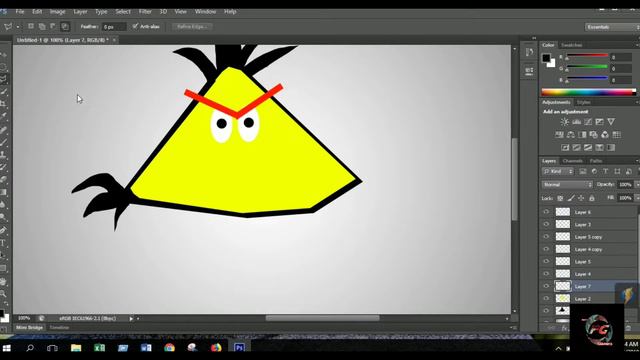Filter layers by type layers icon
Screen dimensions: 640x360
pyautogui.click(x=605, y=171)
